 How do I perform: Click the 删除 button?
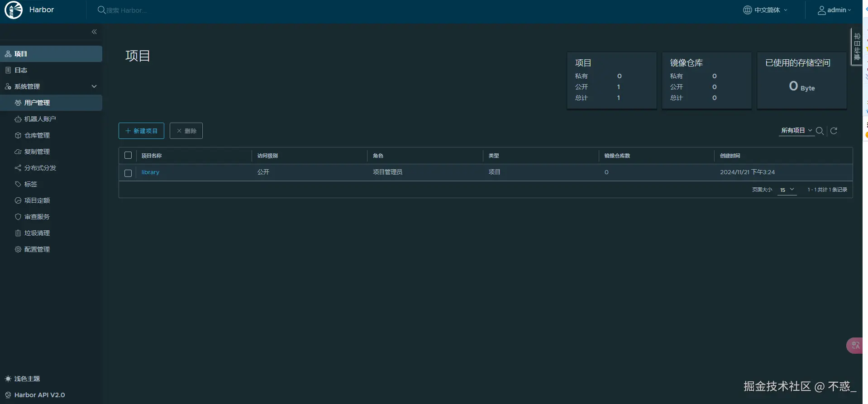[186, 131]
